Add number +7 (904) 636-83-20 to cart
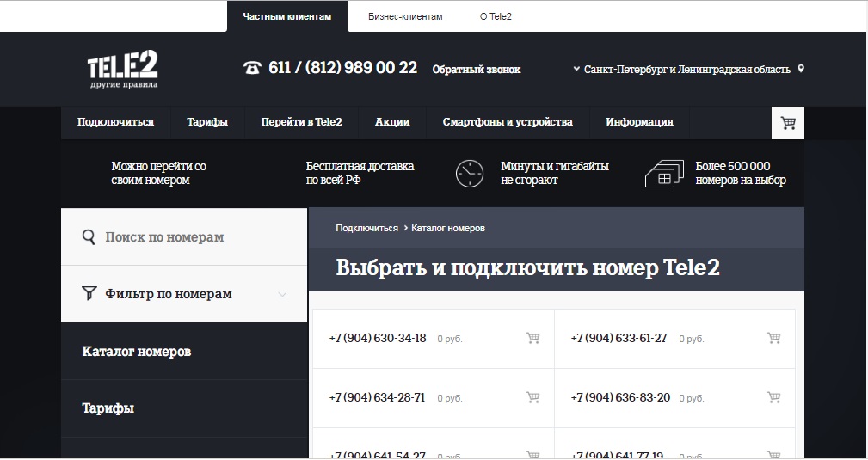Viewport: 868px width, 460px height. point(774,397)
